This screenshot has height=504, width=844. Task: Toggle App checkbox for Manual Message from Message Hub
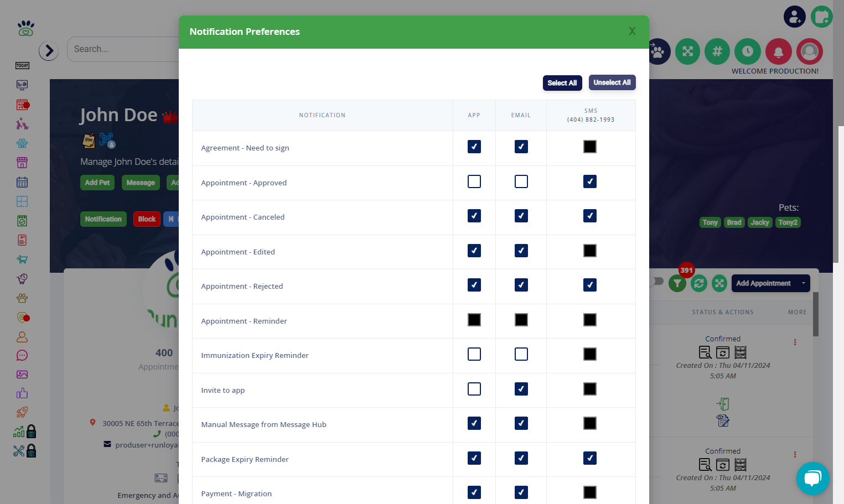[474, 423]
